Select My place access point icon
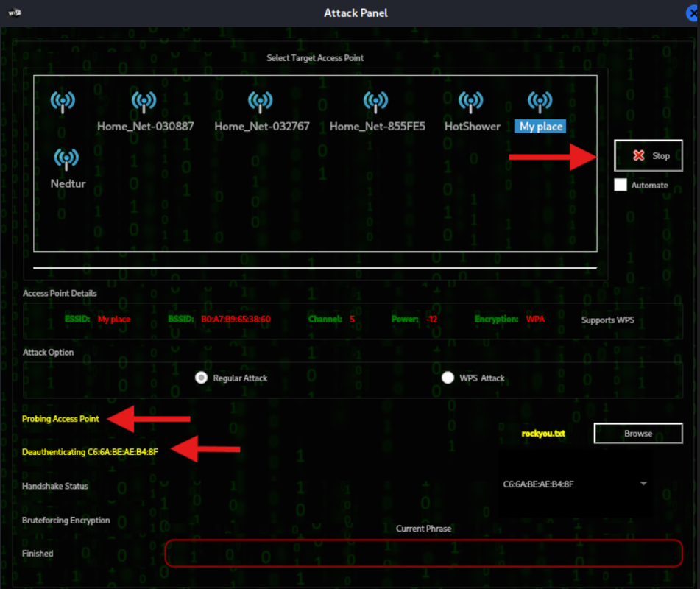Viewport: 700px width, 589px height. (540, 102)
